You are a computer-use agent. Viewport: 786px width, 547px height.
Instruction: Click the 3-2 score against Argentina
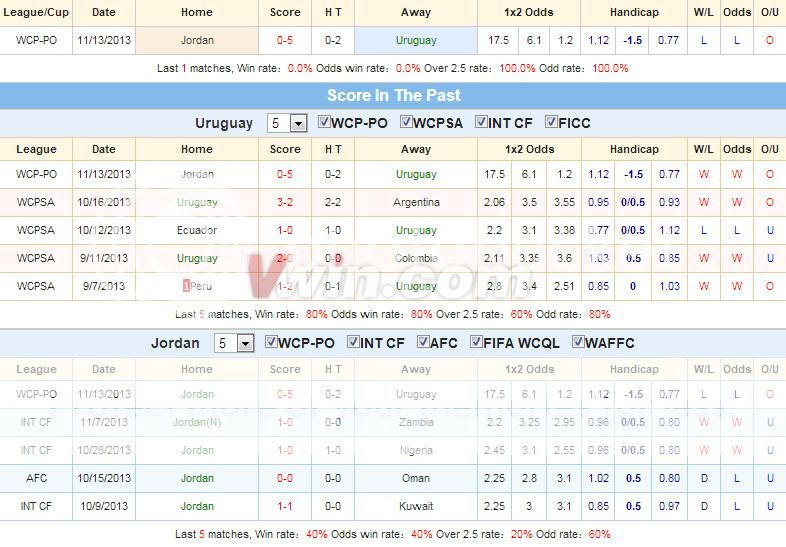point(285,202)
